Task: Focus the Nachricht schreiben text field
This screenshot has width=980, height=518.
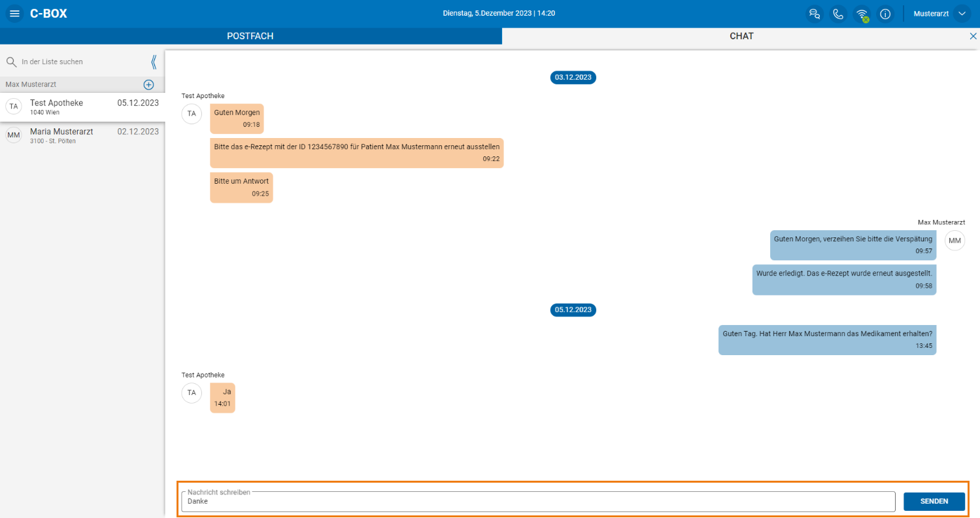Action: [538, 501]
